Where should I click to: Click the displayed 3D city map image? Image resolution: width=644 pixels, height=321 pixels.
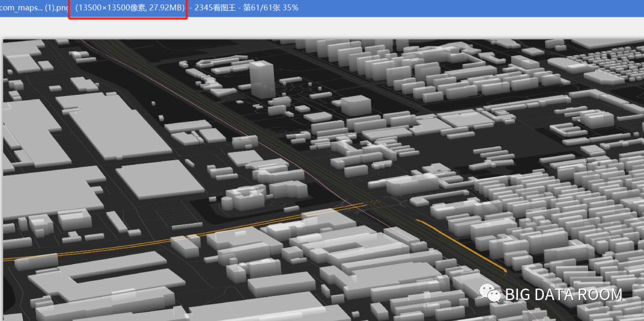point(323,180)
